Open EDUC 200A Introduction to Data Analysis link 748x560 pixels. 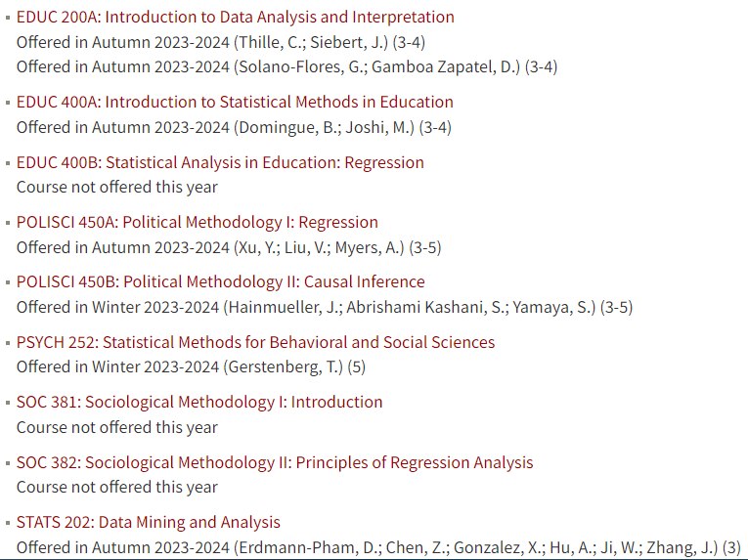[236, 18]
